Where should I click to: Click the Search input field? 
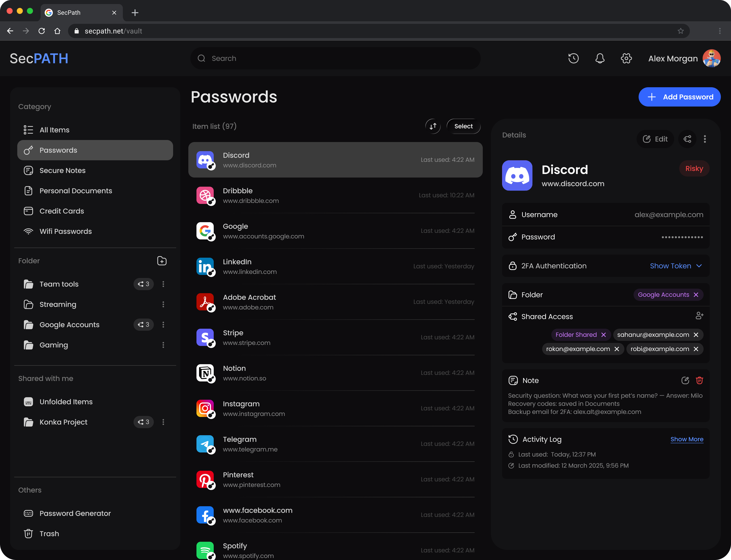[335, 58]
